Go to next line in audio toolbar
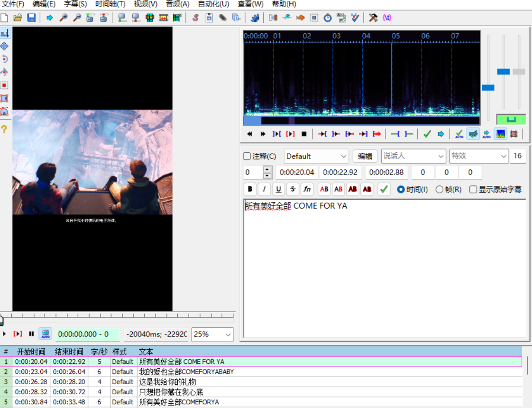Screen dimensions: 532x408 tap(263, 134)
